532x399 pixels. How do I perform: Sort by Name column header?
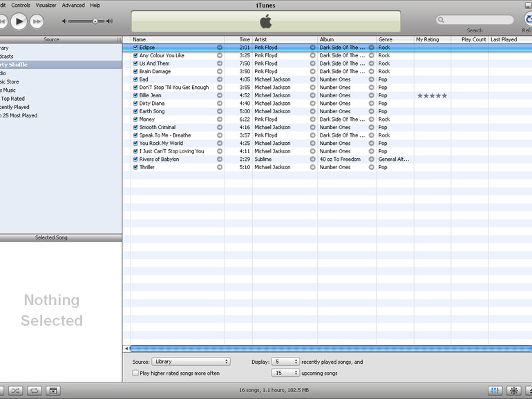point(178,39)
